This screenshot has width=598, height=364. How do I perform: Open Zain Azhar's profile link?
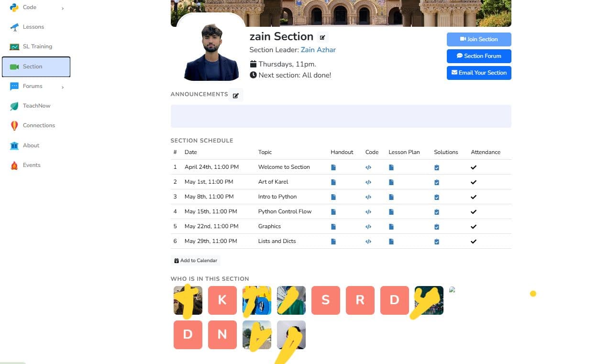pos(318,50)
